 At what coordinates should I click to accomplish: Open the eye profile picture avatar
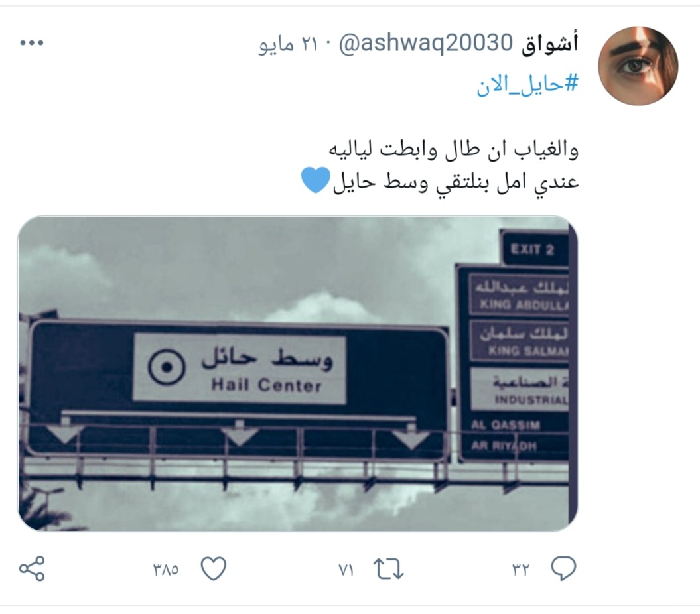tap(638, 66)
